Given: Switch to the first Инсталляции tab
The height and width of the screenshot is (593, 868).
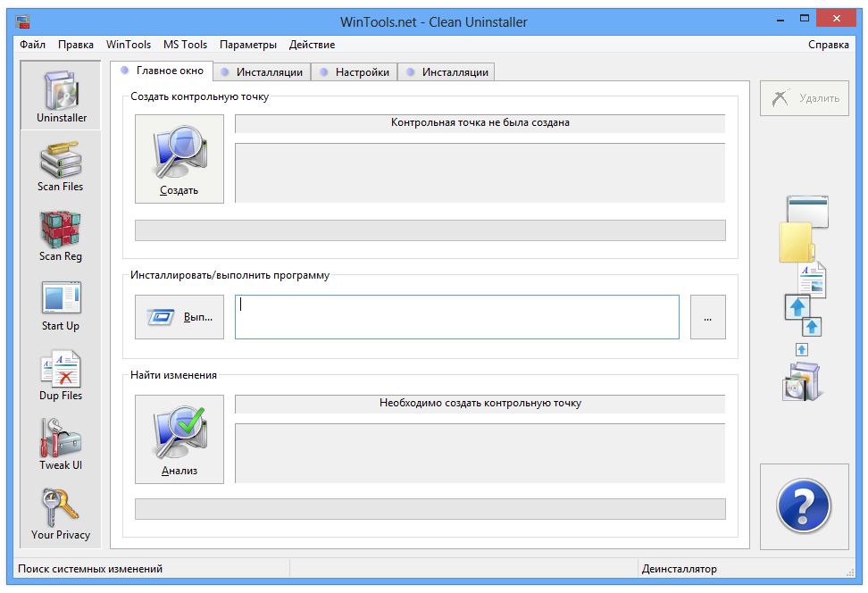Looking at the screenshot, I should [x=262, y=72].
